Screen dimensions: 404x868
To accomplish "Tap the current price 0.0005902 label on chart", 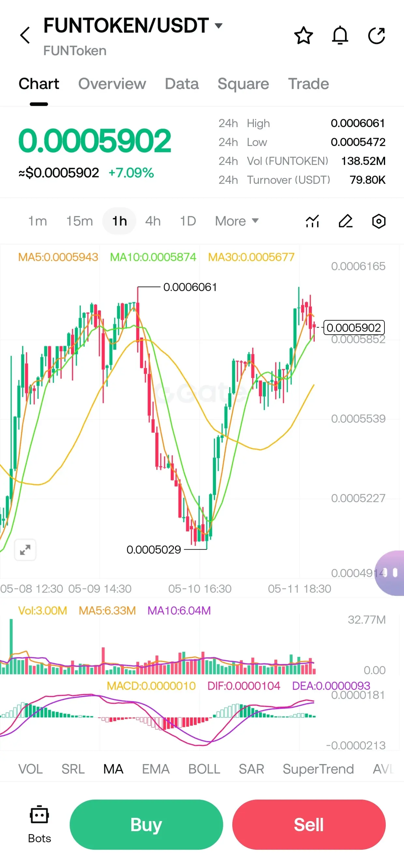I will click(354, 327).
